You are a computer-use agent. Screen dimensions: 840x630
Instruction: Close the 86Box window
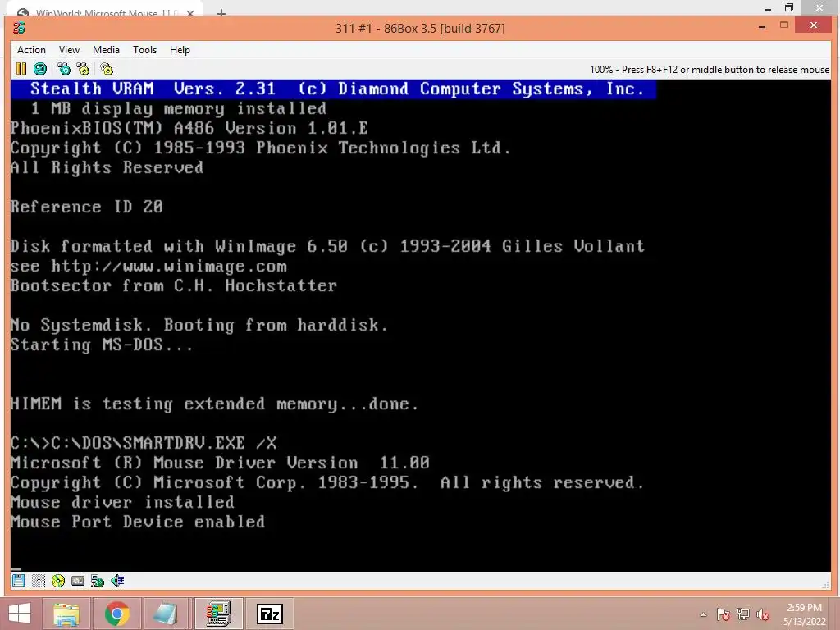(814, 25)
